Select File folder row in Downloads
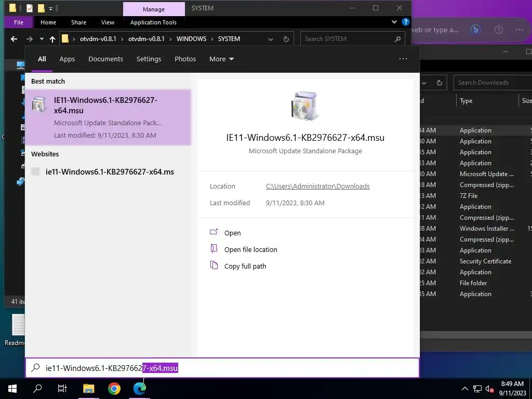The image size is (532, 399). tap(476, 283)
